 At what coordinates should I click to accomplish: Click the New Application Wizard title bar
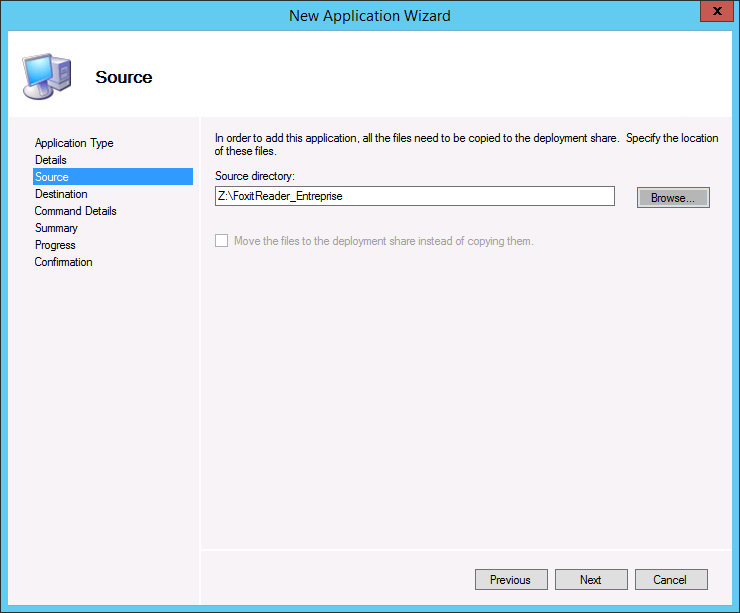[x=369, y=15]
